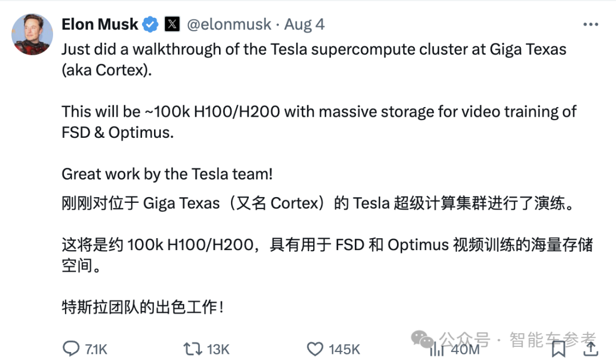Screen dimensions: 616x364
Task: Click the 13K repost count
Action: tap(217, 349)
